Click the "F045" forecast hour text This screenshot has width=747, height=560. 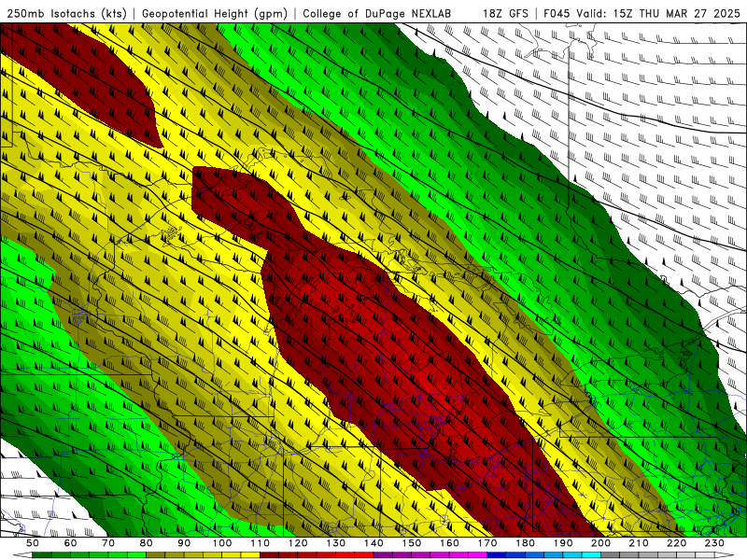click(x=557, y=13)
